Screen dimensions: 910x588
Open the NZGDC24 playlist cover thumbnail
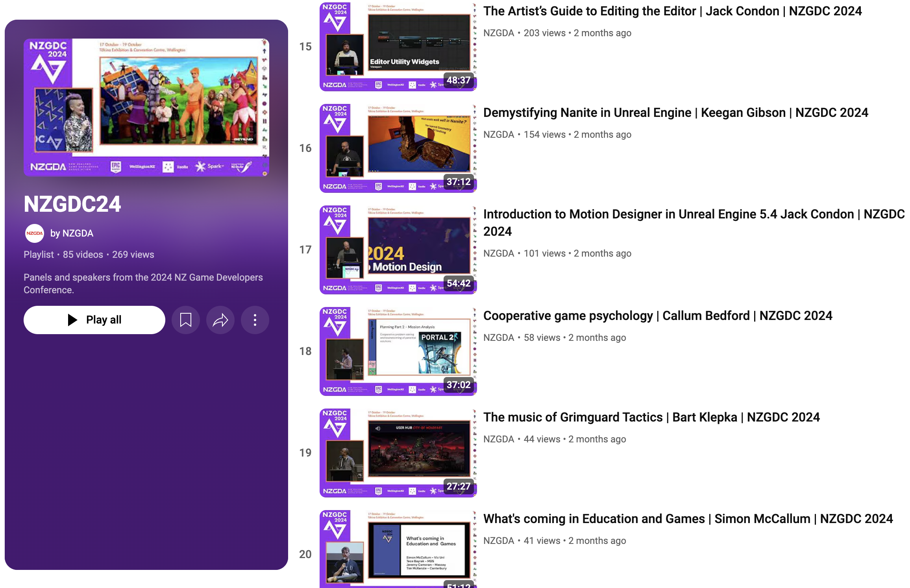(146, 107)
